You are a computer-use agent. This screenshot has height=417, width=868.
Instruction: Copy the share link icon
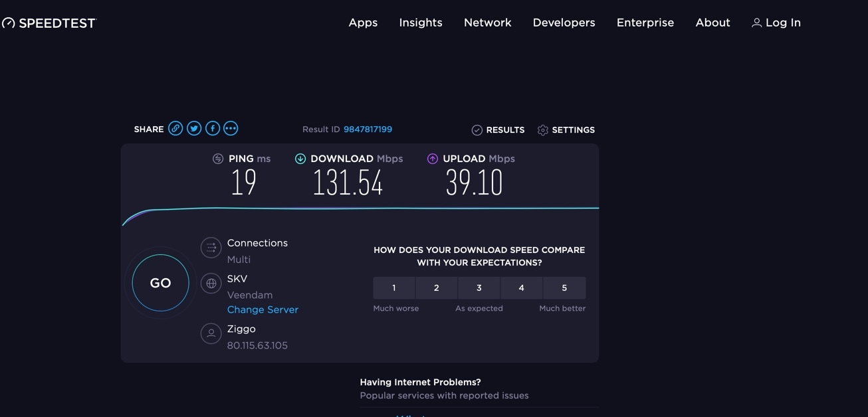coord(175,128)
